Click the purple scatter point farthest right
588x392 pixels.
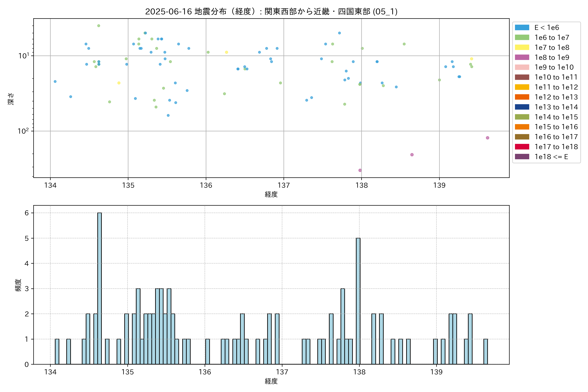click(x=487, y=138)
